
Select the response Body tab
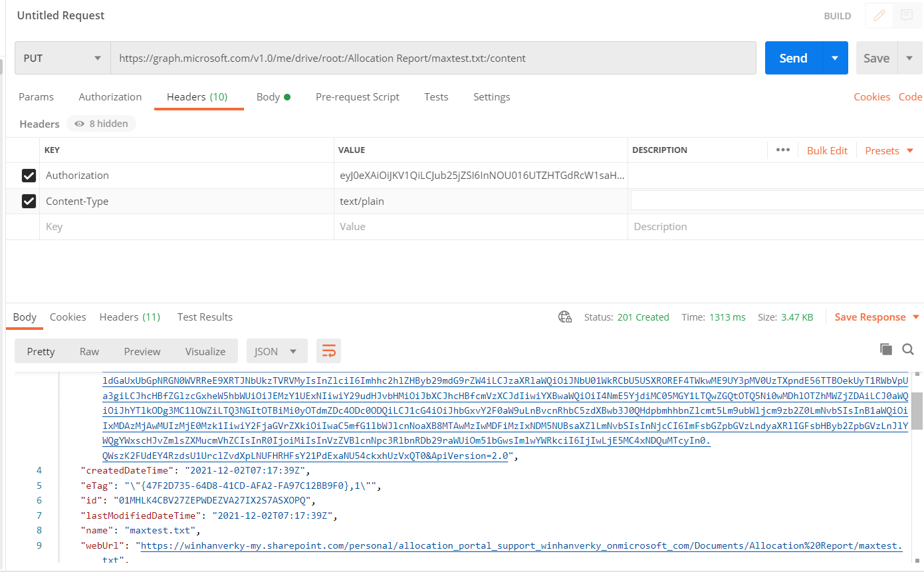click(x=25, y=317)
